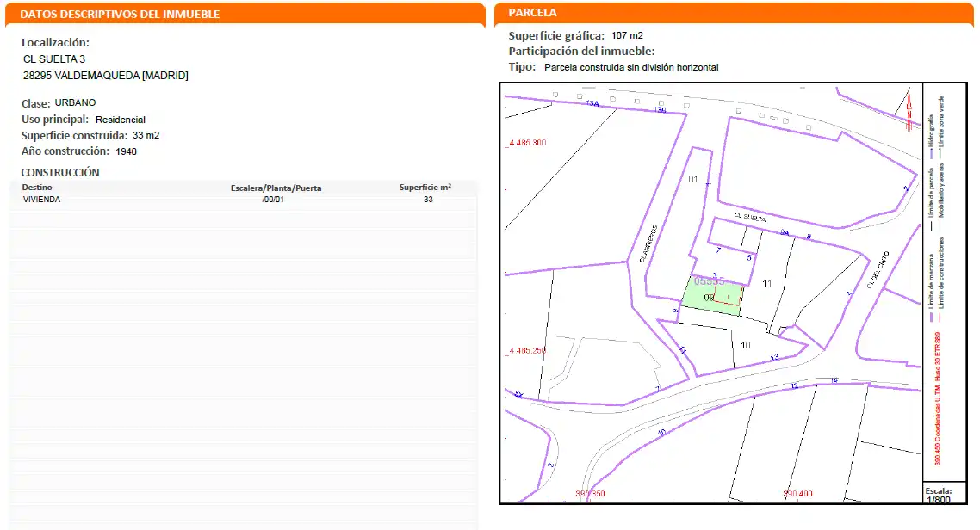Click the orange 'PARCELA' section header
This screenshot has width=980, height=530.
coord(532,13)
